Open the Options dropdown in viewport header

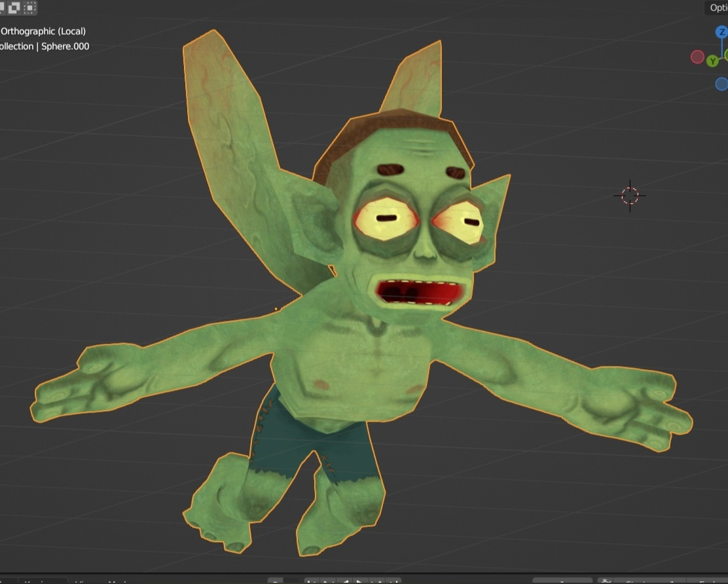pyautogui.click(x=717, y=7)
